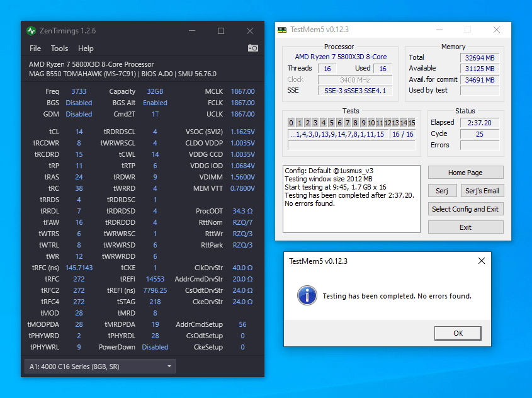
Task: Click the ProcODT value 34.3 Ω
Action: [x=242, y=211]
